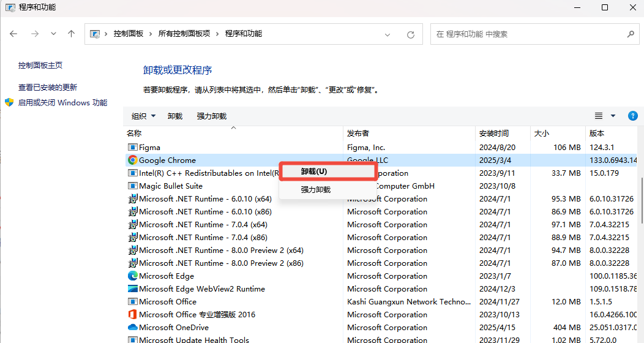Screen dimensions: 644x343
Task: Open the view options dropdown arrow
Action: tap(613, 116)
